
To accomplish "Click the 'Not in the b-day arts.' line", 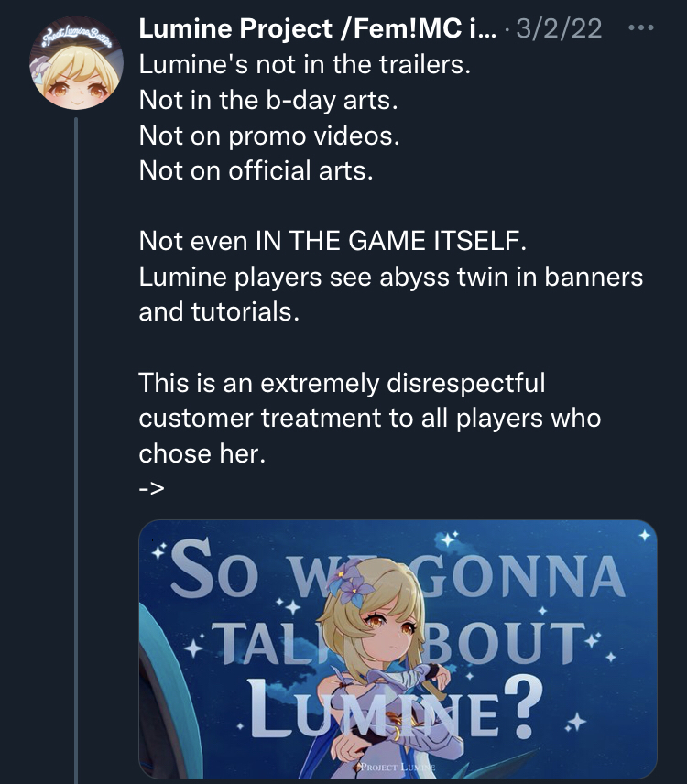I will (x=268, y=100).
